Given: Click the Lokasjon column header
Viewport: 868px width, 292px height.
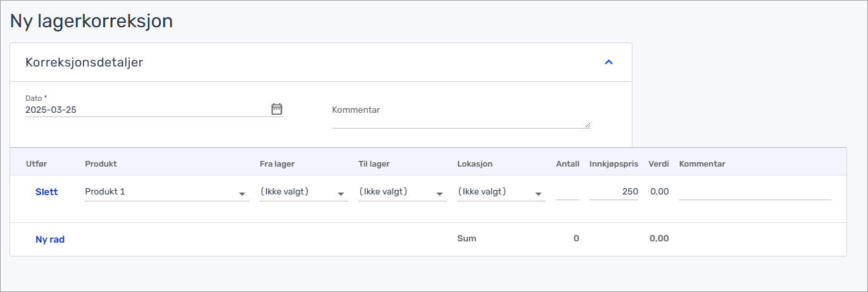Looking at the screenshot, I should click(475, 164).
